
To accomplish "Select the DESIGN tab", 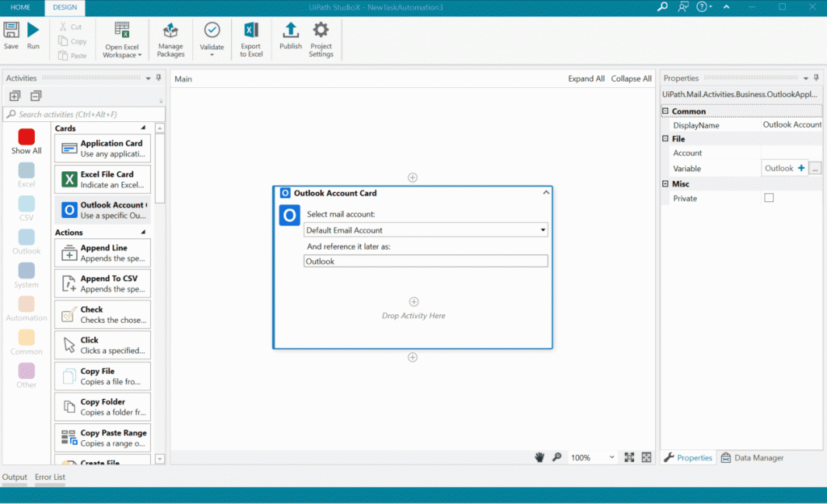I will pos(65,7).
